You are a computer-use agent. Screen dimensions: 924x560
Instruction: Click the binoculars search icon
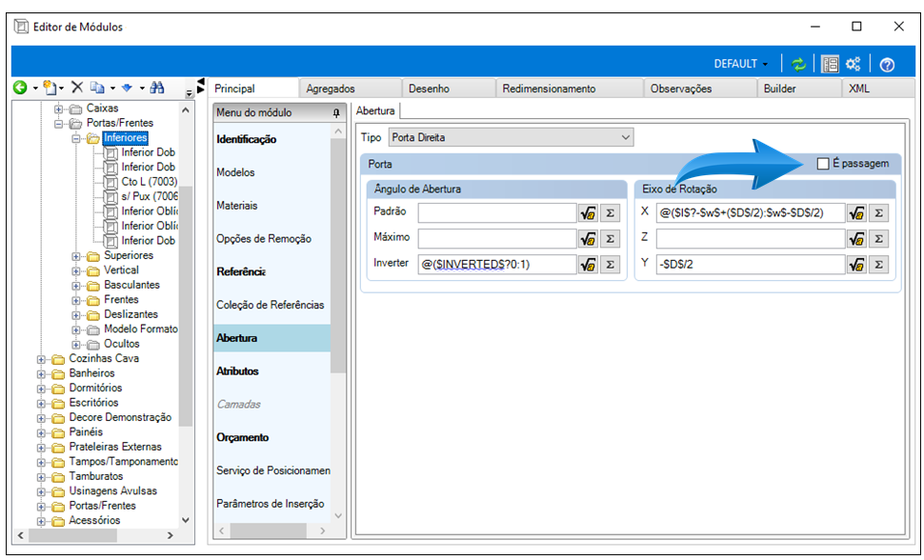157,88
